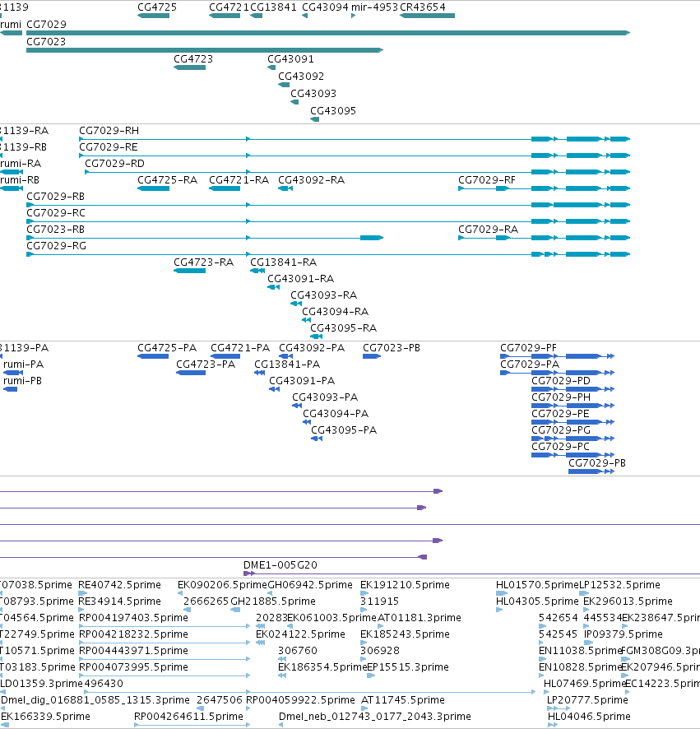700x729 pixels.
Task: Click the CG4723-RA transcript label
Action: point(204,262)
